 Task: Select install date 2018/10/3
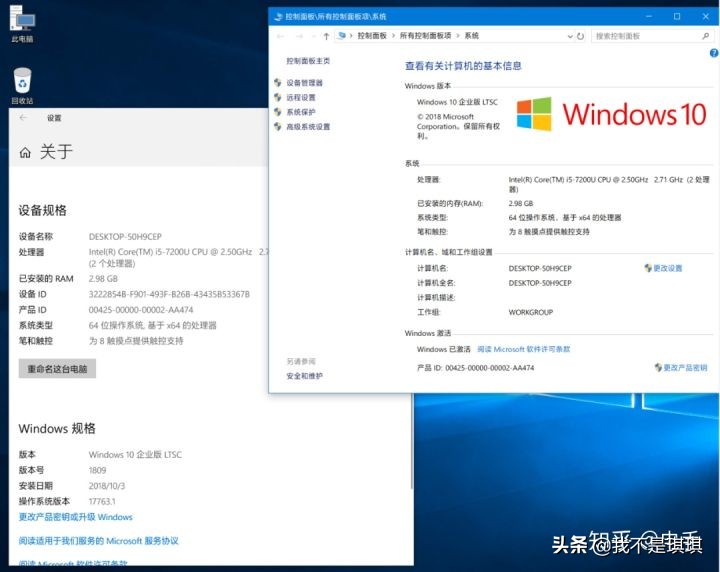(107, 486)
